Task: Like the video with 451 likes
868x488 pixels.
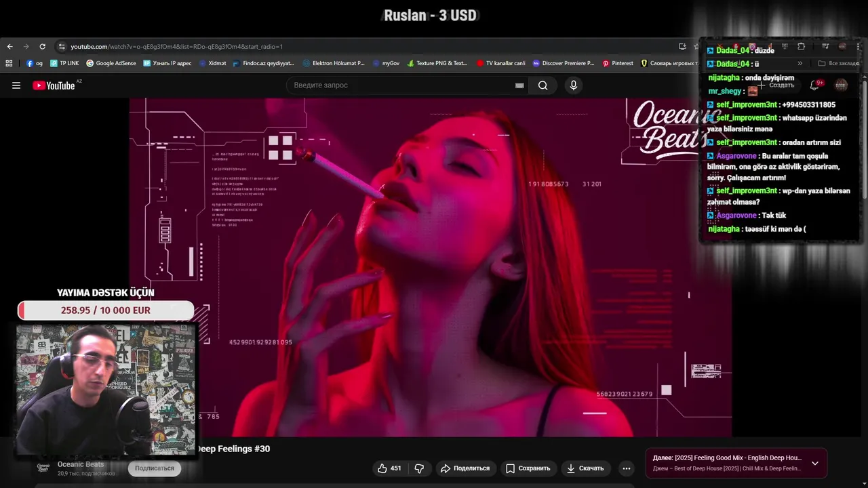Action: (x=389, y=468)
